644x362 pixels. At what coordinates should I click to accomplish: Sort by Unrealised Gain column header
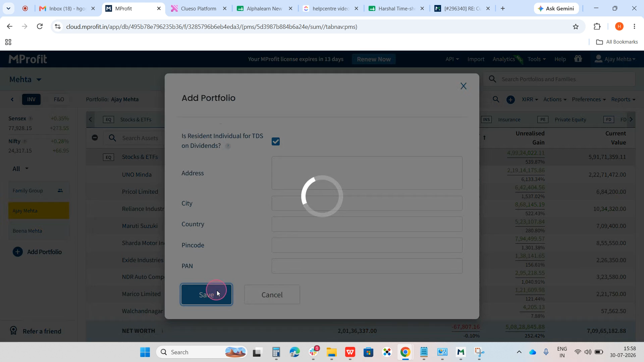coord(530,138)
